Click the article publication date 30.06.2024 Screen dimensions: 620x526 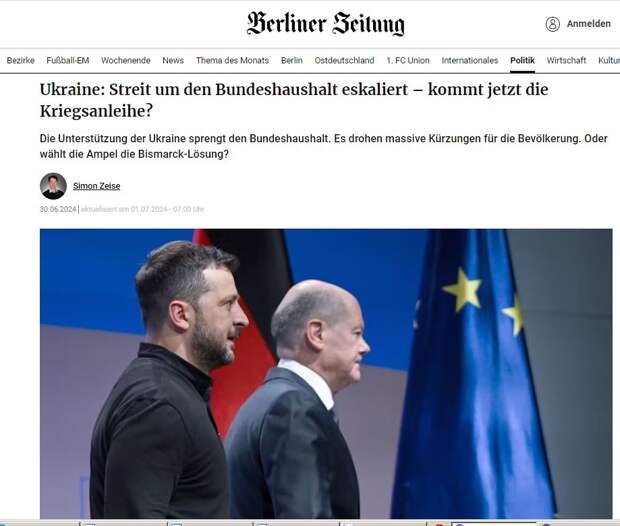[x=58, y=209]
